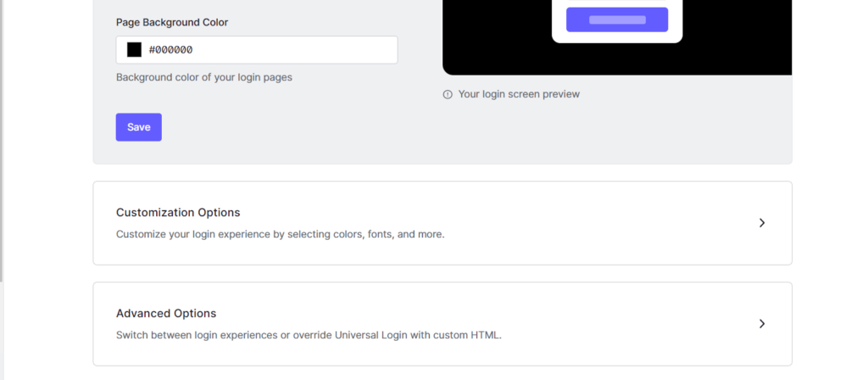868x380 pixels.
Task: Select the "Switch between login experiences" description text
Action: pos(309,335)
